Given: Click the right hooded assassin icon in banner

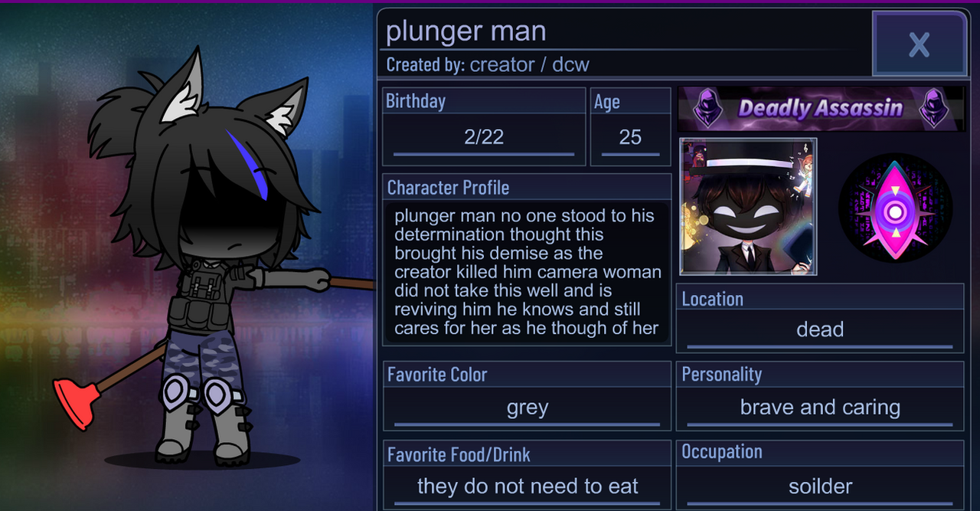Looking at the screenshot, I should (x=933, y=108).
